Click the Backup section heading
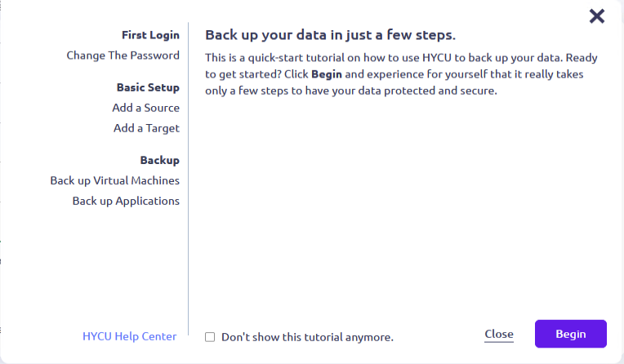The width and height of the screenshot is (624, 364). click(x=159, y=160)
